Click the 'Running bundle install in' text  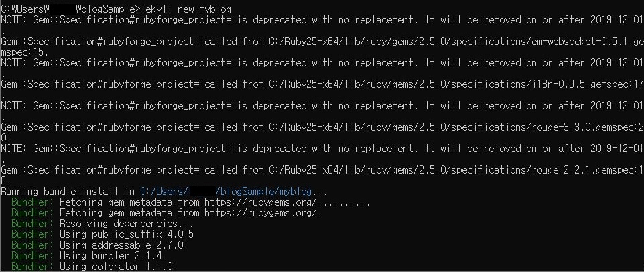click(x=68, y=192)
